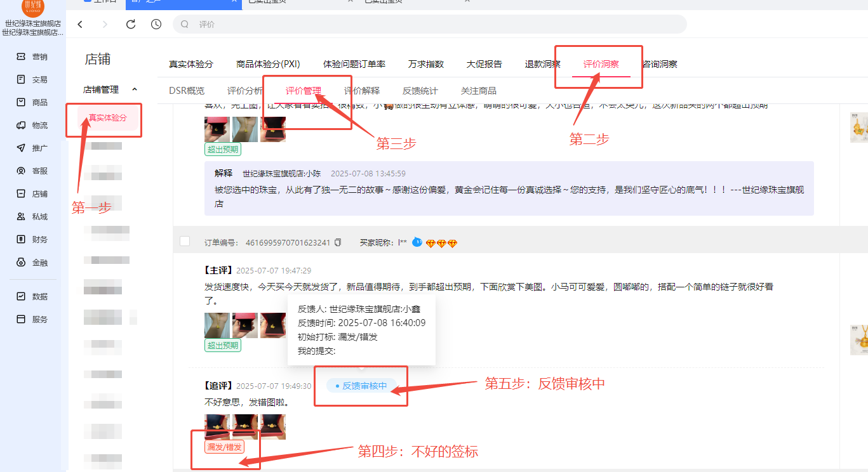Click the 反馈审核中 status badge

[361, 386]
